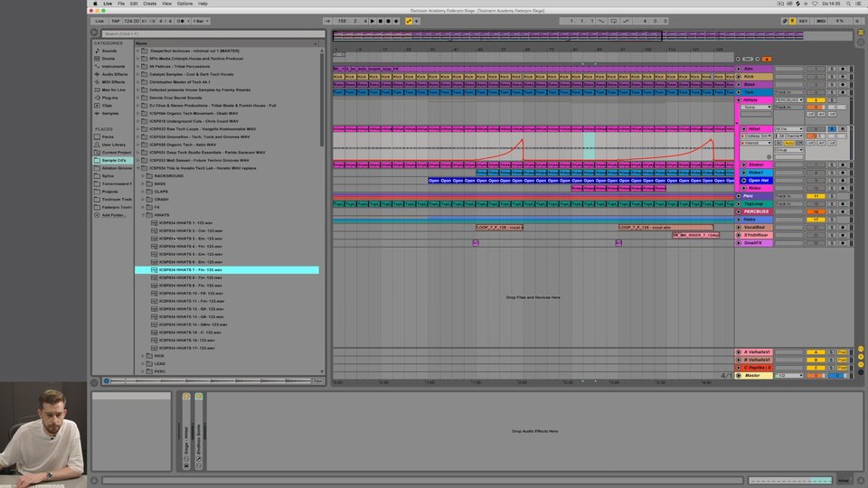Viewport: 868px width, 488px height.
Task: Expand the 99 Patches Tribal Percussions folder
Action: 138,66
